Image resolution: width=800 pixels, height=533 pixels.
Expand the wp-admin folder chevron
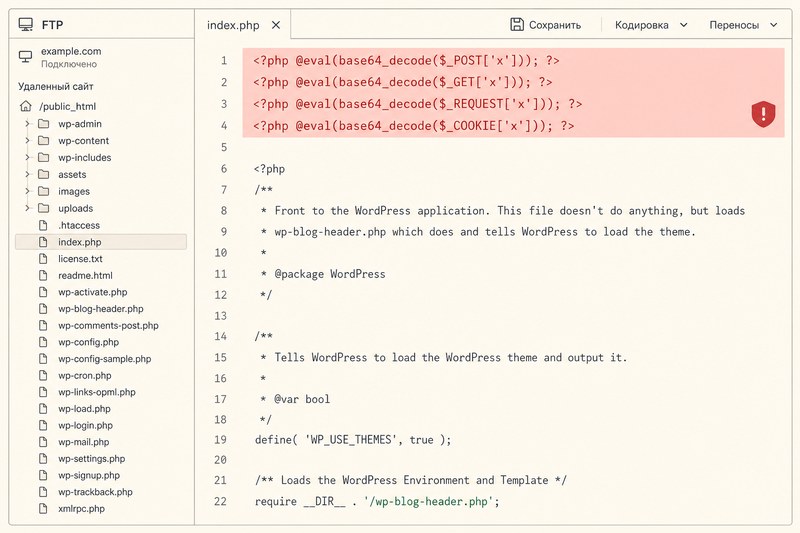coord(28,124)
